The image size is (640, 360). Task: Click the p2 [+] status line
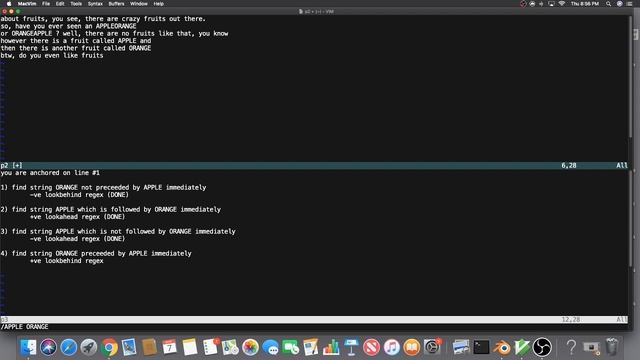(314, 165)
